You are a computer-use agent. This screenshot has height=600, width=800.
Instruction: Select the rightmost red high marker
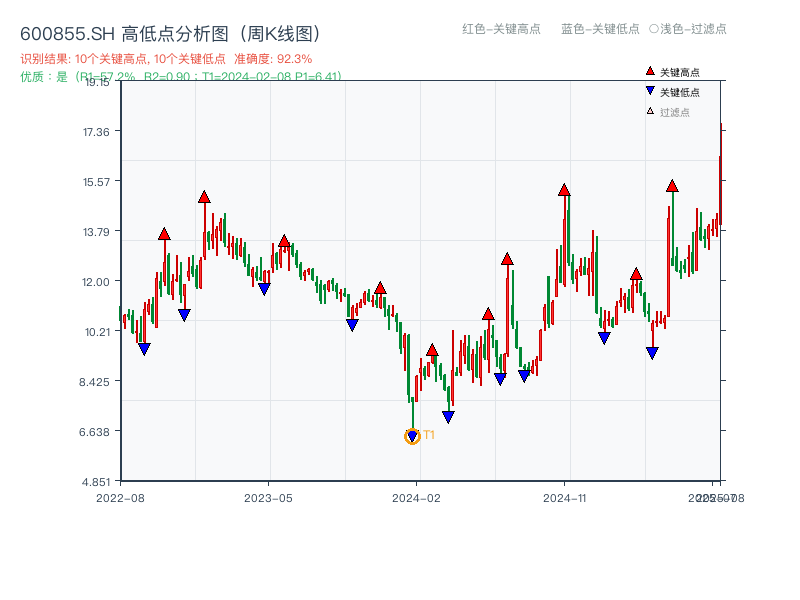pos(672,186)
